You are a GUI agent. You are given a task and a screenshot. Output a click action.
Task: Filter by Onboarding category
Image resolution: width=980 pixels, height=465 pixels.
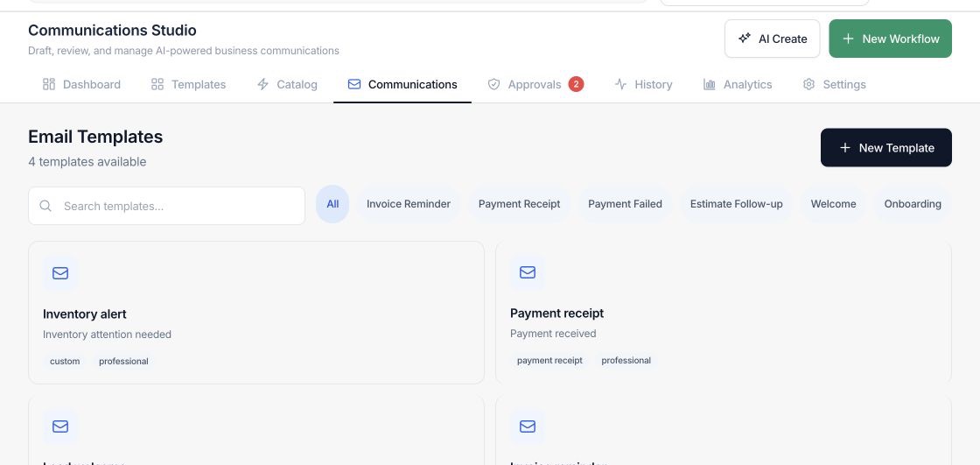coord(913,204)
